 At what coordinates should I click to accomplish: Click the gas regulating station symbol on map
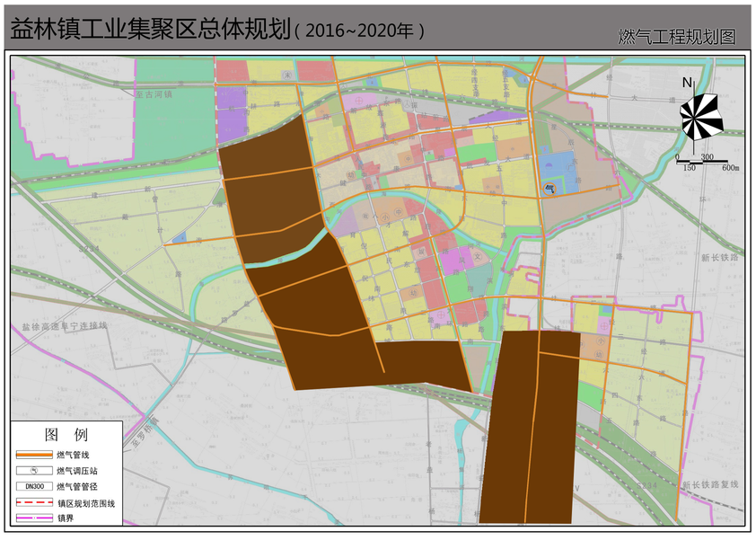pyautogui.click(x=550, y=188)
